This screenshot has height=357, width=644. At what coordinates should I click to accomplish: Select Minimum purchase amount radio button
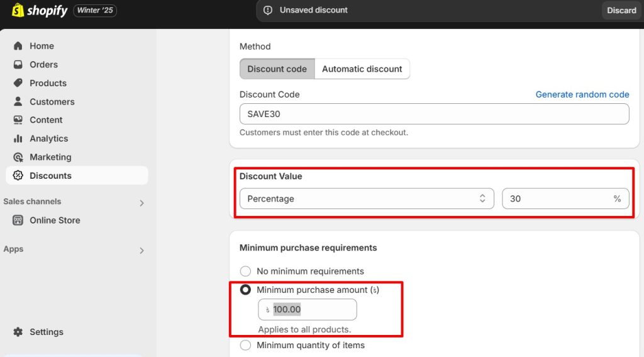tap(245, 290)
